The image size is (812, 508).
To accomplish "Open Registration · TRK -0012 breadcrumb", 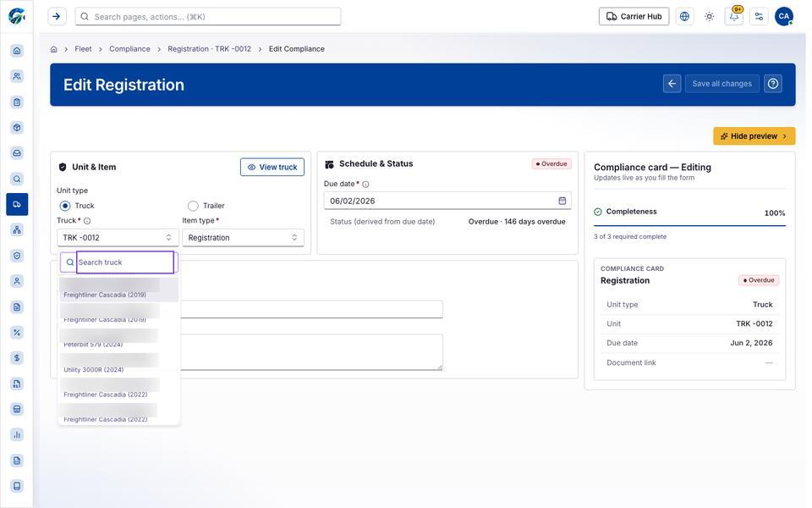I will [209, 49].
